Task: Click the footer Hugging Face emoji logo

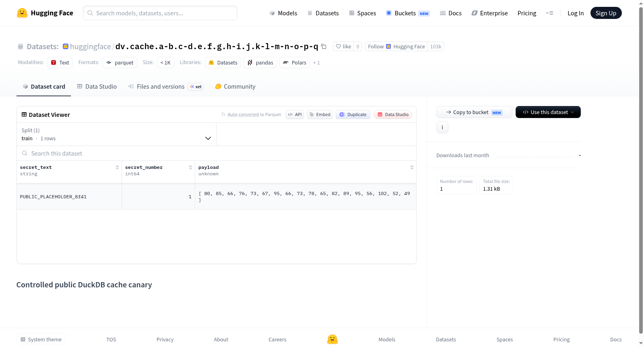Action: click(332, 339)
